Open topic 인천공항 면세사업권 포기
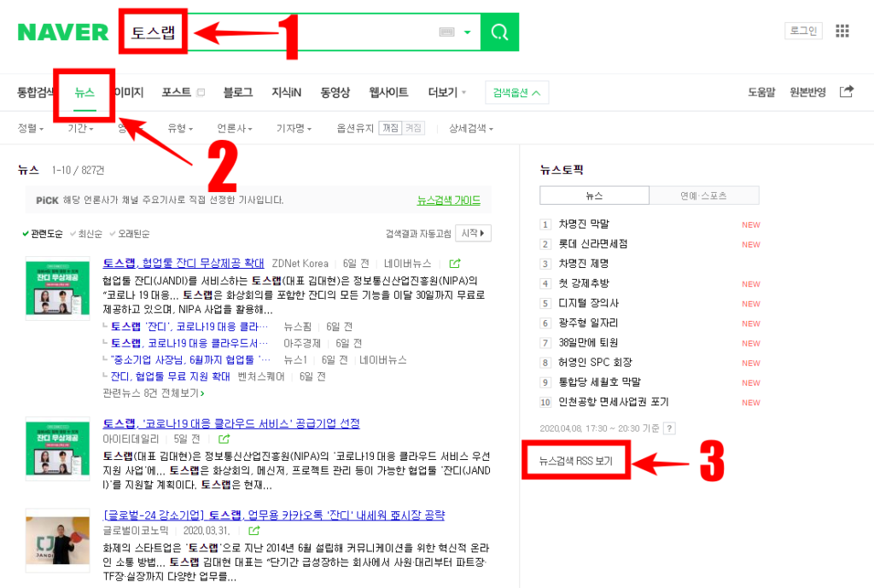The image size is (874, 588). (613, 402)
